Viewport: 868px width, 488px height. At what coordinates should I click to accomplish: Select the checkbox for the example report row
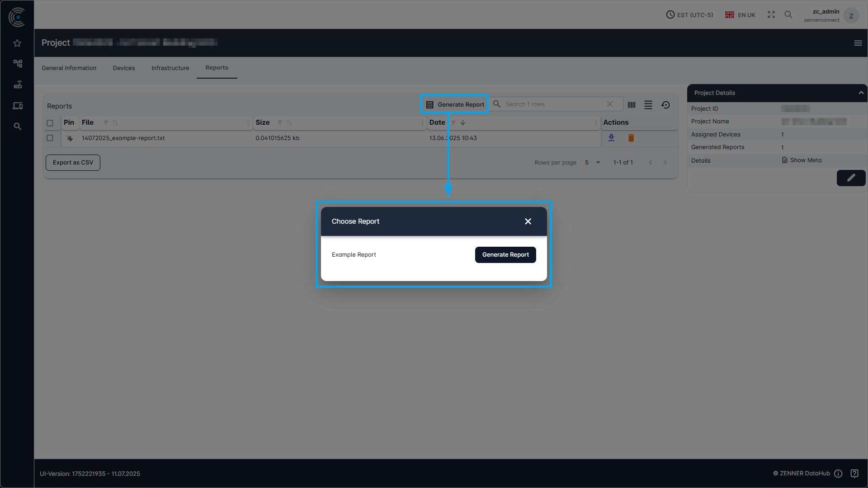pyautogui.click(x=50, y=138)
